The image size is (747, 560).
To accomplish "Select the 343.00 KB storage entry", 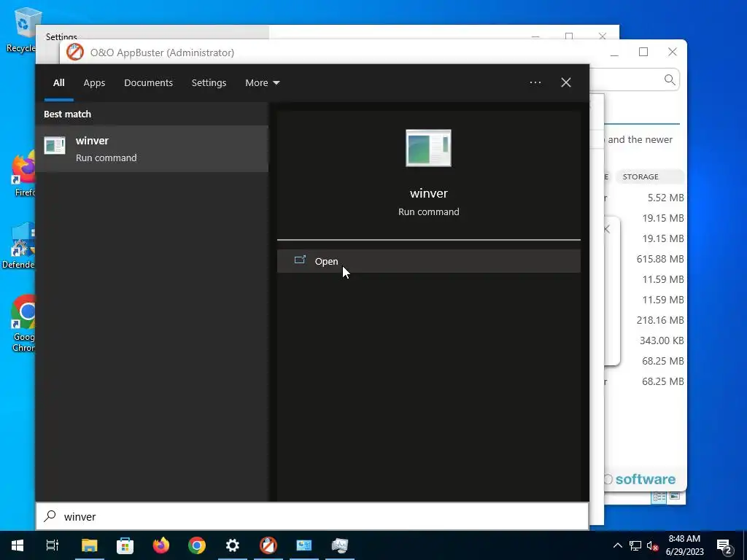I will [661, 341].
